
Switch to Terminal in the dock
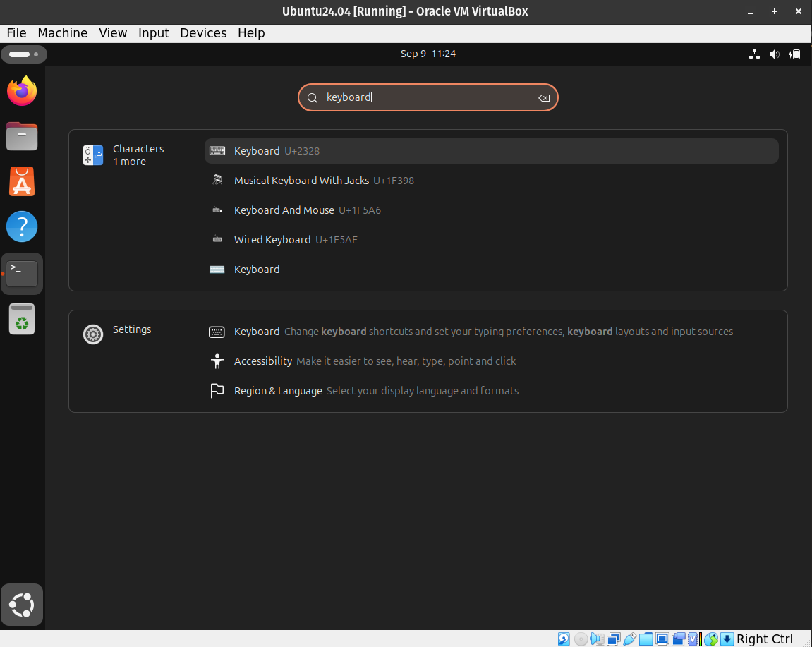pos(22,273)
